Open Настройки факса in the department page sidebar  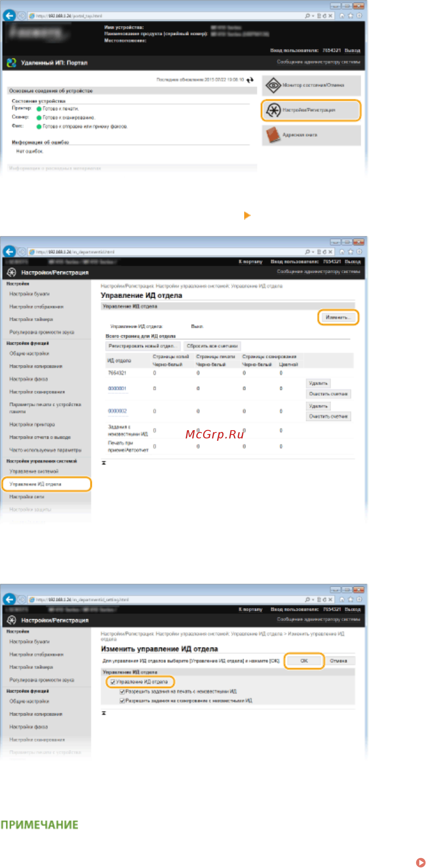click(x=28, y=379)
